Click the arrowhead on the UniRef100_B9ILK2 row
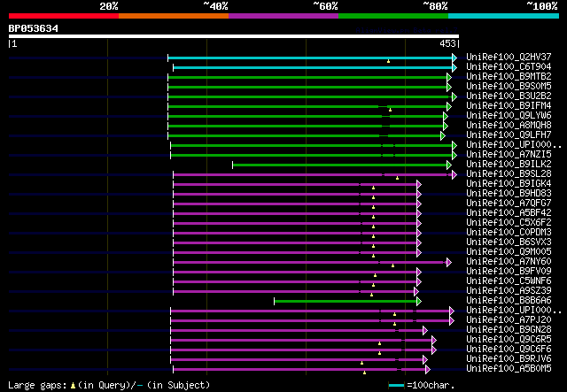567x392 pixels. [449, 165]
